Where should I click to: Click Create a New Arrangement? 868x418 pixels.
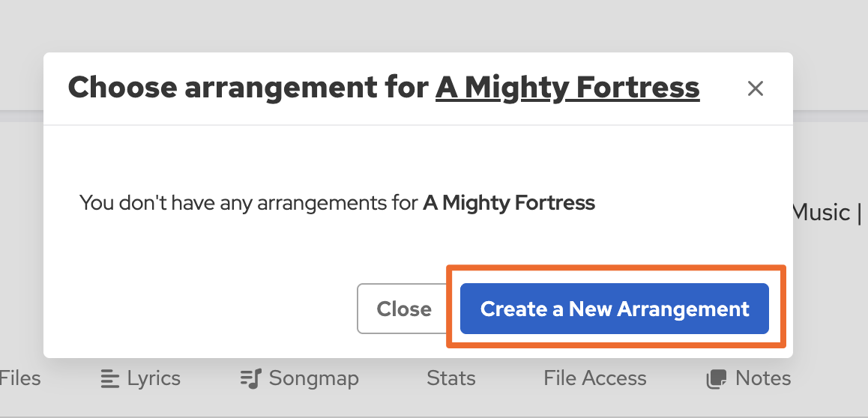click(x=615, y=309)
